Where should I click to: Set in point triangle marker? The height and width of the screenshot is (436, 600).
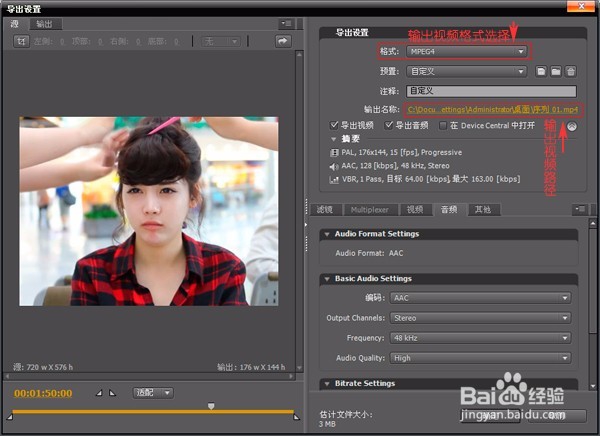pos(99,393)
